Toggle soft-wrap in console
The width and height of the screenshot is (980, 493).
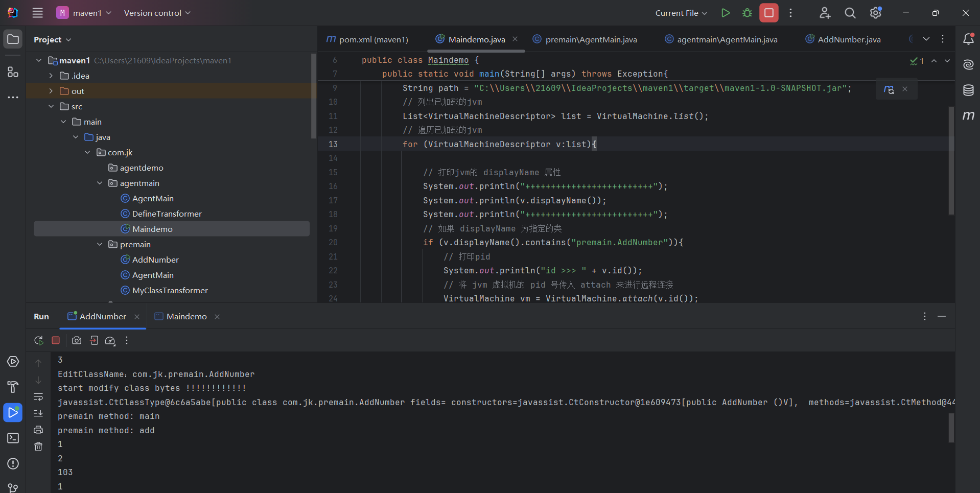coord(38,396)
